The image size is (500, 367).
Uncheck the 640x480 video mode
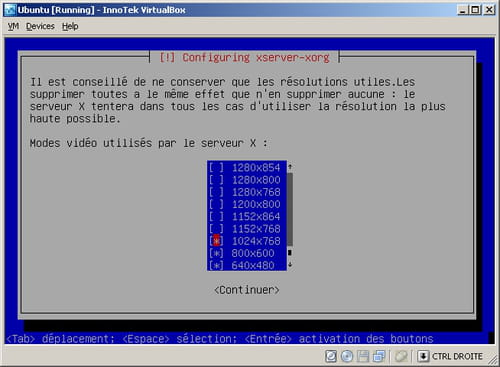pyautogui.click(x=216, y=266)
